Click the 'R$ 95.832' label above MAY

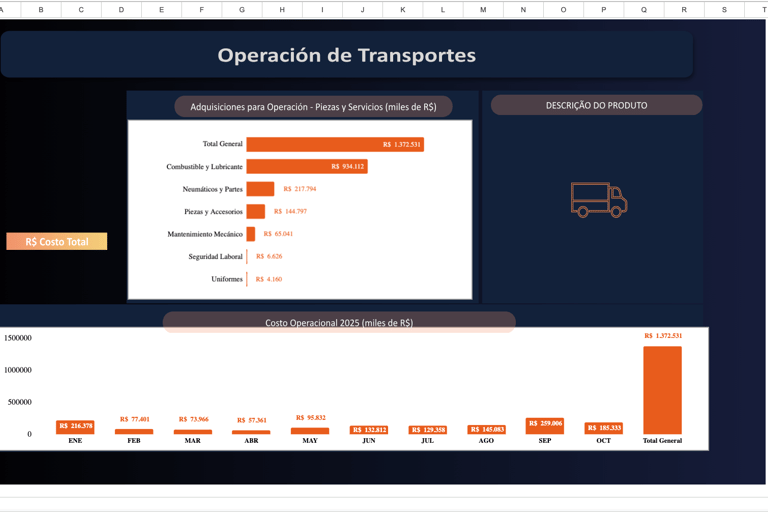click(311, 418)
